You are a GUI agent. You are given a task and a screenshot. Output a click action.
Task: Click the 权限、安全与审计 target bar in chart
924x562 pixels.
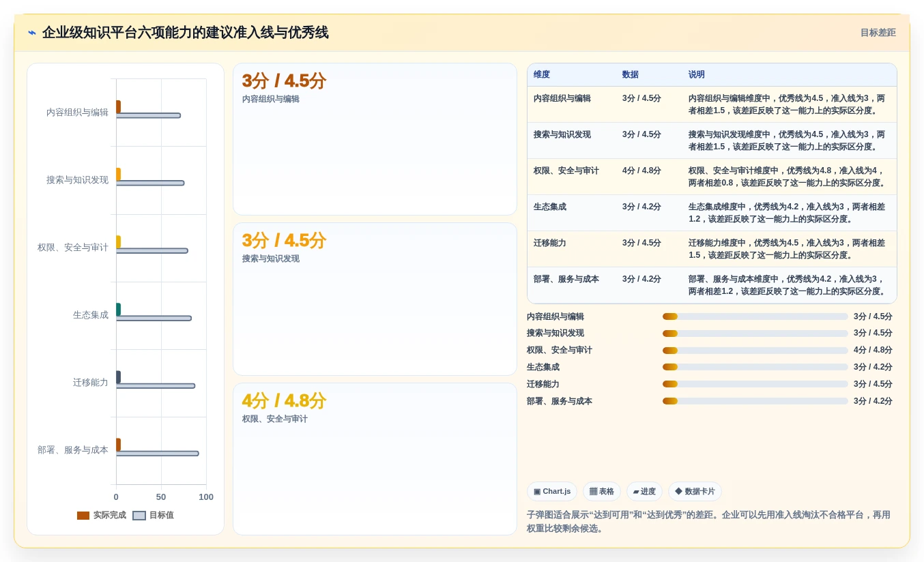[152, 250]
